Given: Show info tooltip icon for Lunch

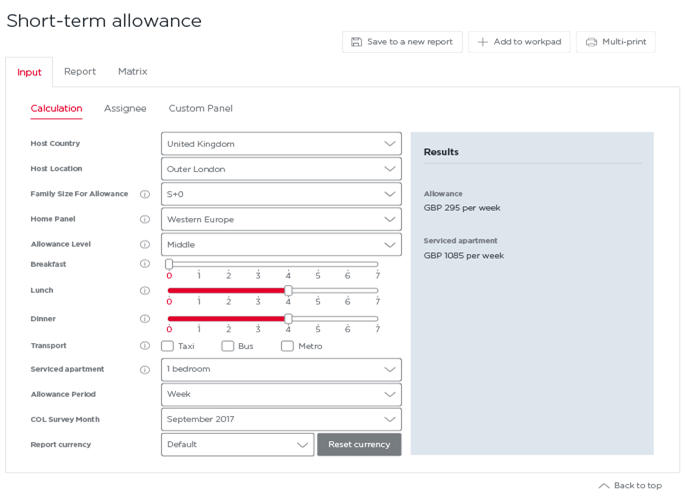Looking at the screenshot, I should (145, 291).
